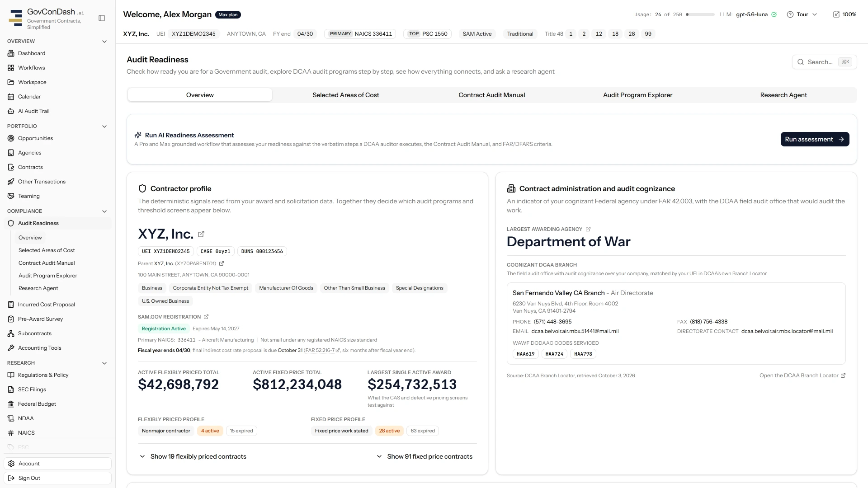Open the DCAA Branch Locator link
The image size is (868, 488).
[802, 375]
